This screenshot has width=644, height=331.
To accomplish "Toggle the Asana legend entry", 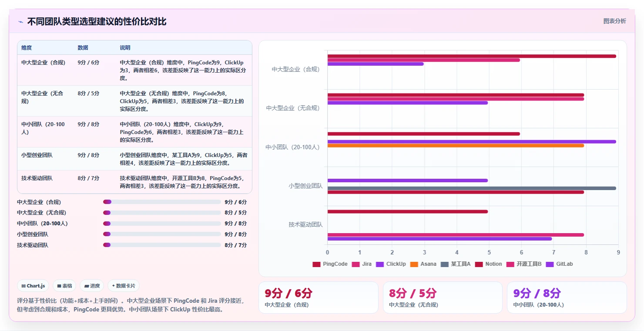I will point(423,264).
